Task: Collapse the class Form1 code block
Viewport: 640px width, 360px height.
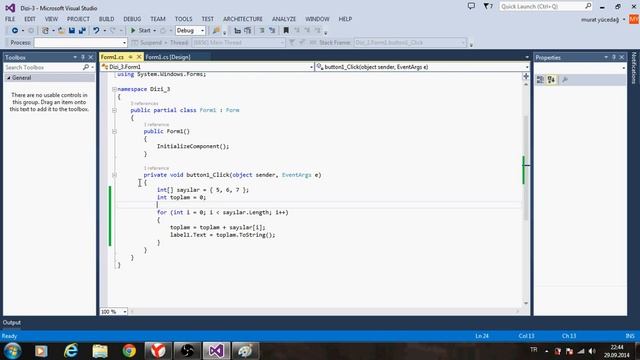Action: (x=114, y=110)
